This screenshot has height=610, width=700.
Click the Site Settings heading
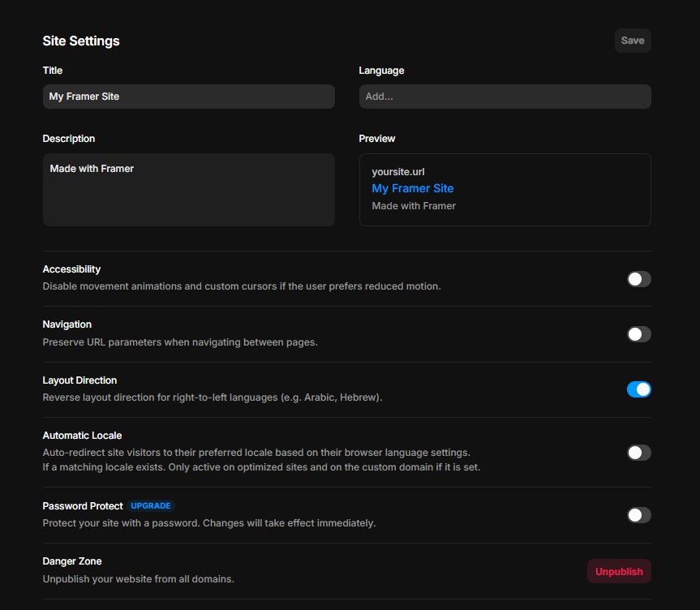click(81, 41)
